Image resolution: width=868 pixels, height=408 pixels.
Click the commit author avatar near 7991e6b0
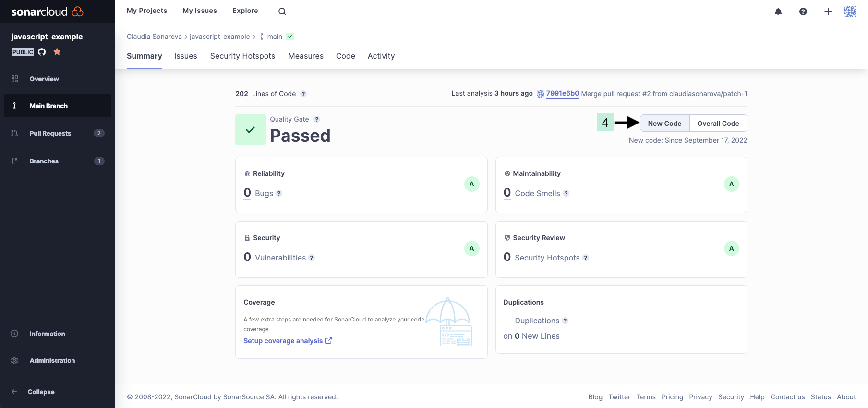(x=541, y=94)
